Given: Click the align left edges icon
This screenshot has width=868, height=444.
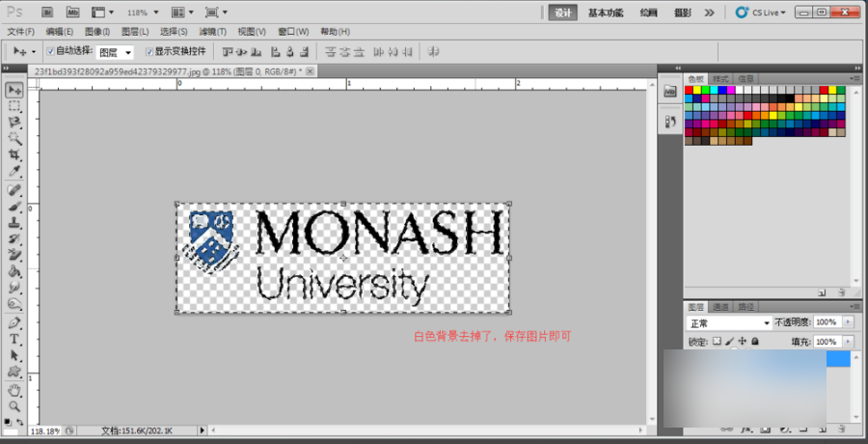Looking at the screenshot, I should 275,52.
